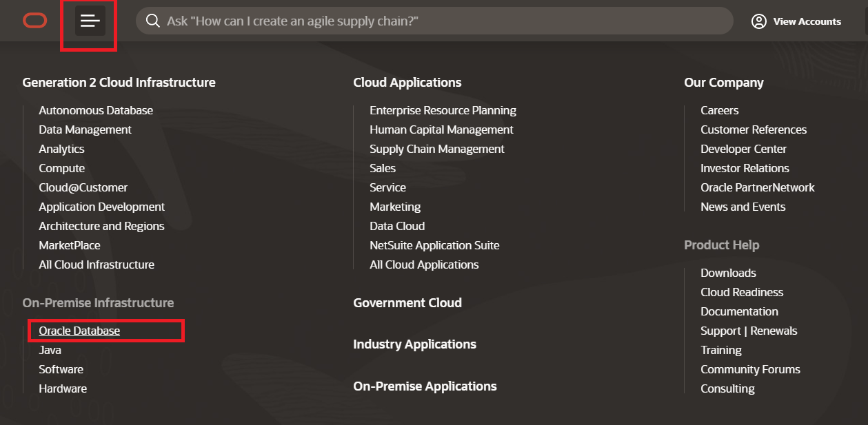The width and height of the screenshot is (868, 425).
Task: Click the search magnifier icon
Action: (153, 21)
